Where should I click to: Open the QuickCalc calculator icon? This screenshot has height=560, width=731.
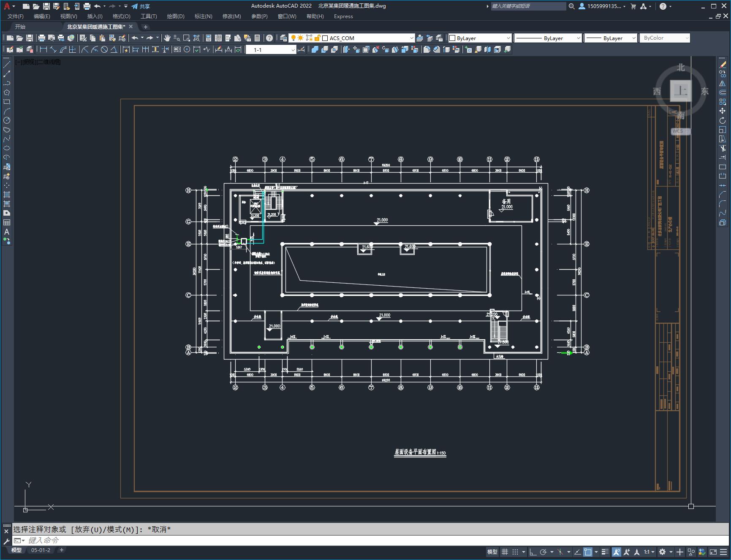pyautogui.click(x=257, y=38)
